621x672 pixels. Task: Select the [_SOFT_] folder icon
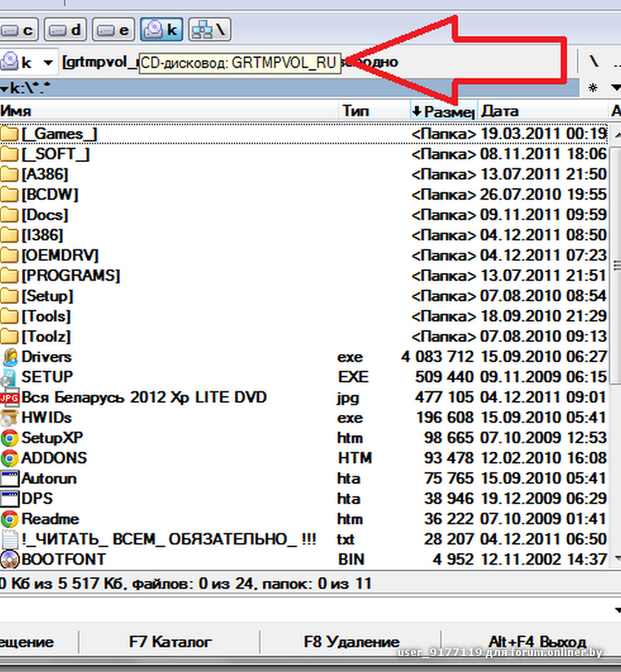coord(9,154)
